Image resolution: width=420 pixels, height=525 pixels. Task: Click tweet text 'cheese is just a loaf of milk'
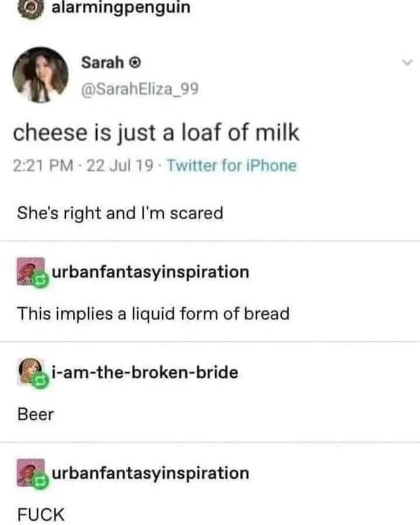tap(156, 133)
